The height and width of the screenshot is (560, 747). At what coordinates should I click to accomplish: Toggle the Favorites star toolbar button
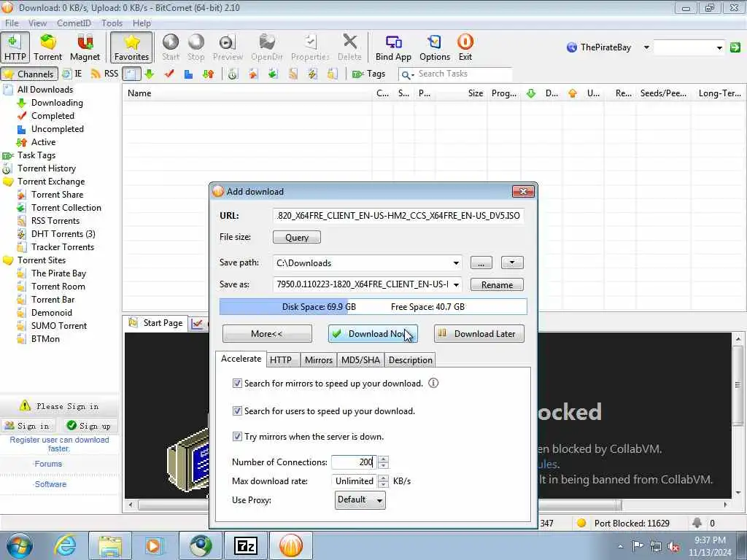131,47
